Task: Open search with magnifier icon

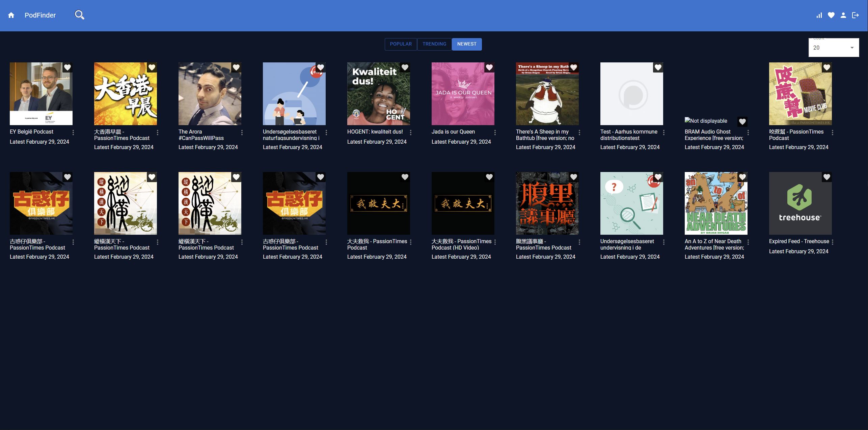Action: pyautogui.click(x=79, y=15)
